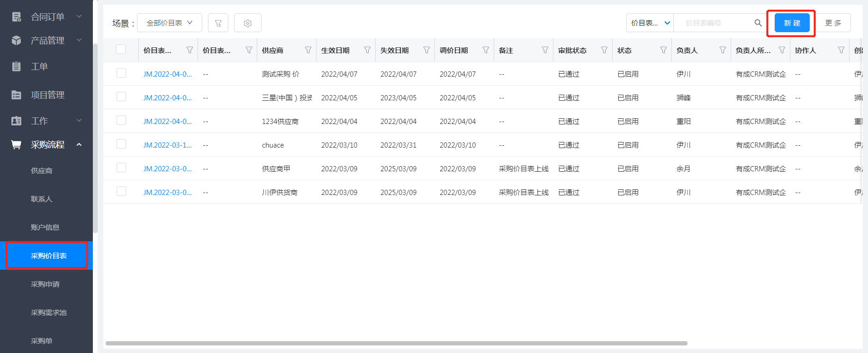Filter the 负责人所... column
Viewport: 868px width, 353px height.
tap(782, 50)
